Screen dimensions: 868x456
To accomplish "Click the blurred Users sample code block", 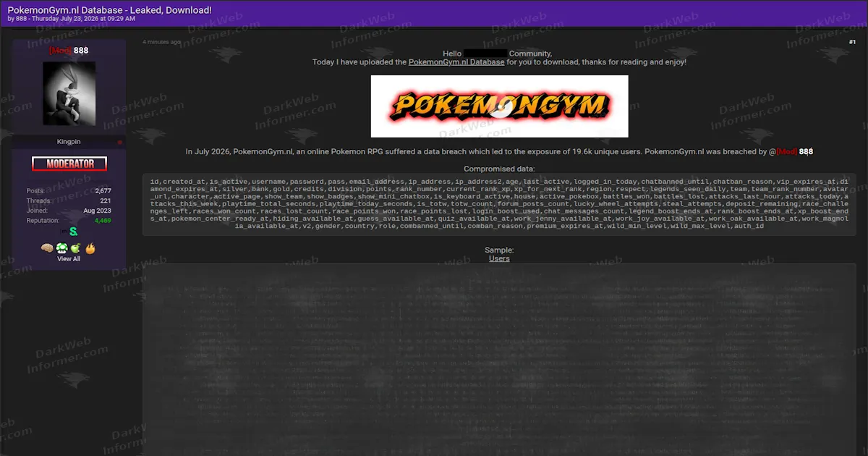I will [x=499, y=360].
